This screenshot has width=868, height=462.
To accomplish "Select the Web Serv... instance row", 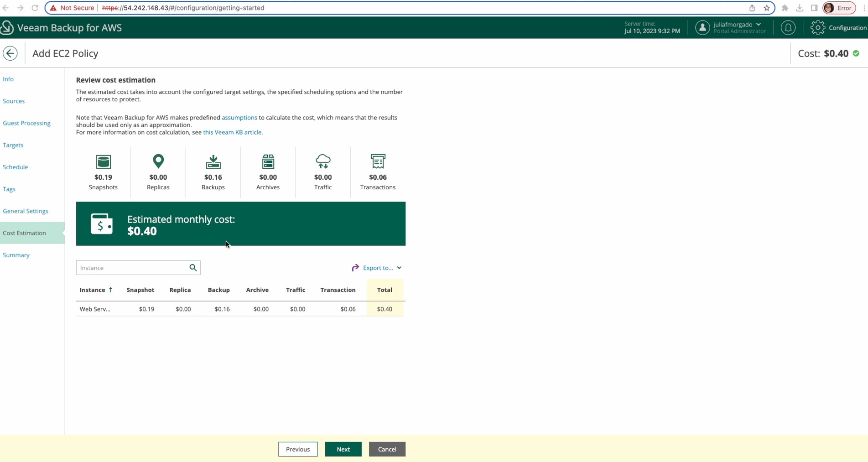I will pyautogui.click(x=95, y=309).
